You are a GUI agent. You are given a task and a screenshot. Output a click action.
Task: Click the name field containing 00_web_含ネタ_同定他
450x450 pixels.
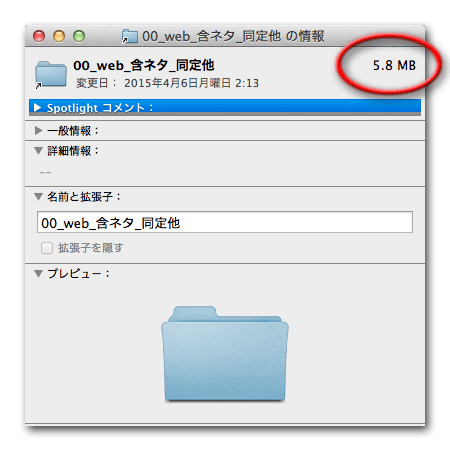pyautogui.click(x=225, y=222)
